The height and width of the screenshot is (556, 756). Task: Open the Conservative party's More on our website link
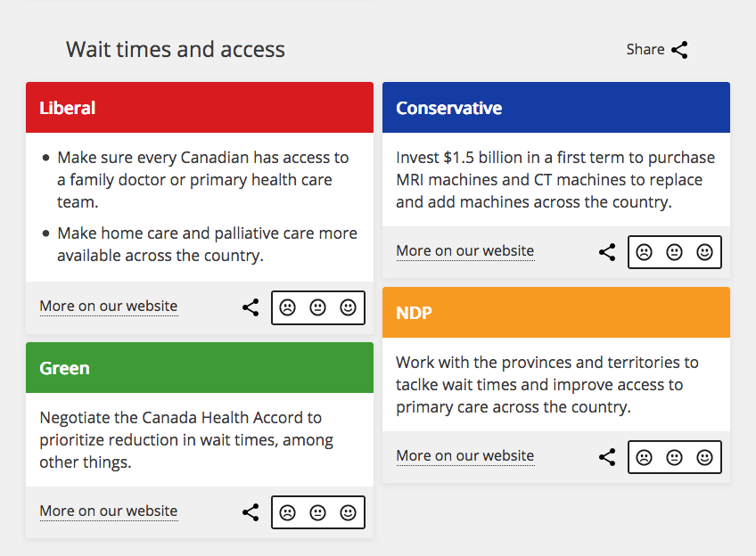point(464,251)
